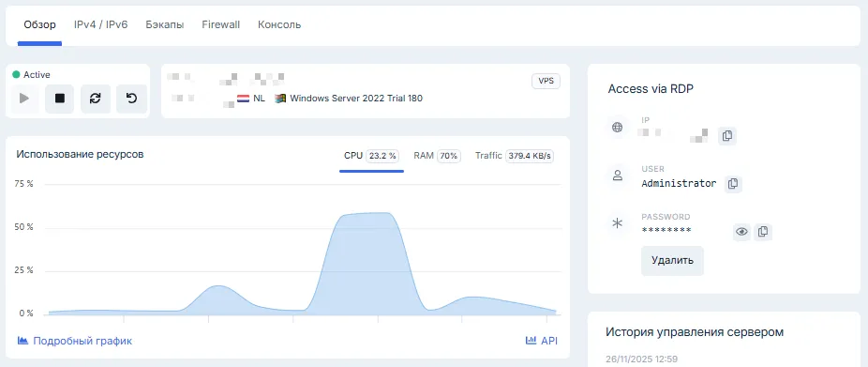The height and width of the screenshot is (367, 868).
Task: Click the Active status indicator
Action: coord(31,75)
